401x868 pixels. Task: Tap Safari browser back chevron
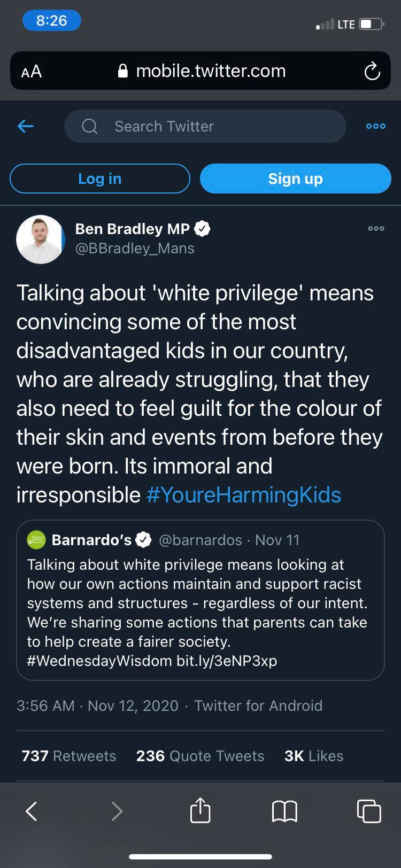32,811
